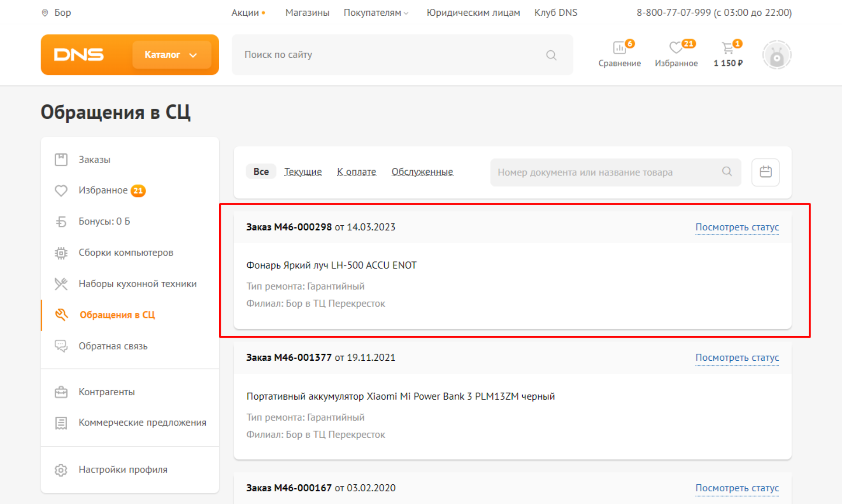Click the sidebar Избранное heart icon
This screenshot has height=504, width=842.
(x=61, y=191)
